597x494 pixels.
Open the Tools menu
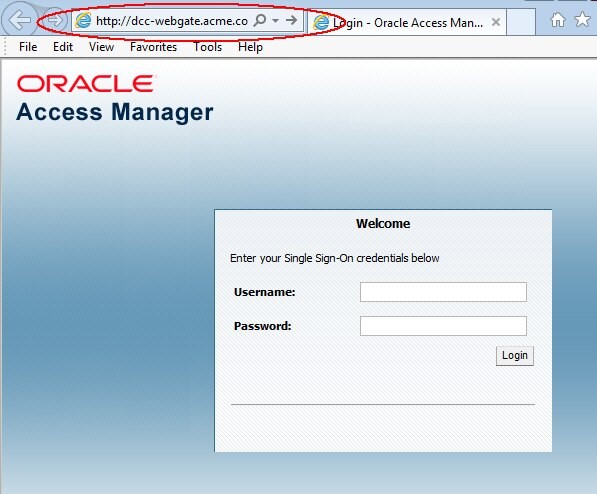208,47
